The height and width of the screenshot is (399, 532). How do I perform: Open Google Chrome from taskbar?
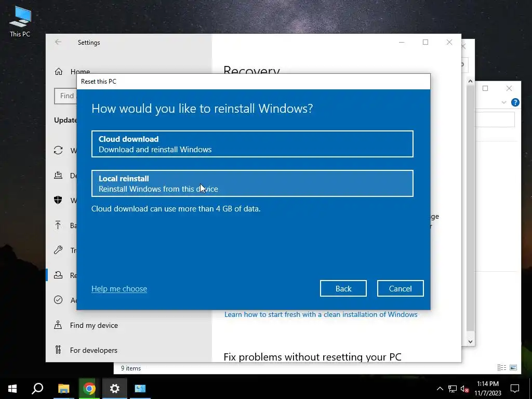[x=89, y=389]
